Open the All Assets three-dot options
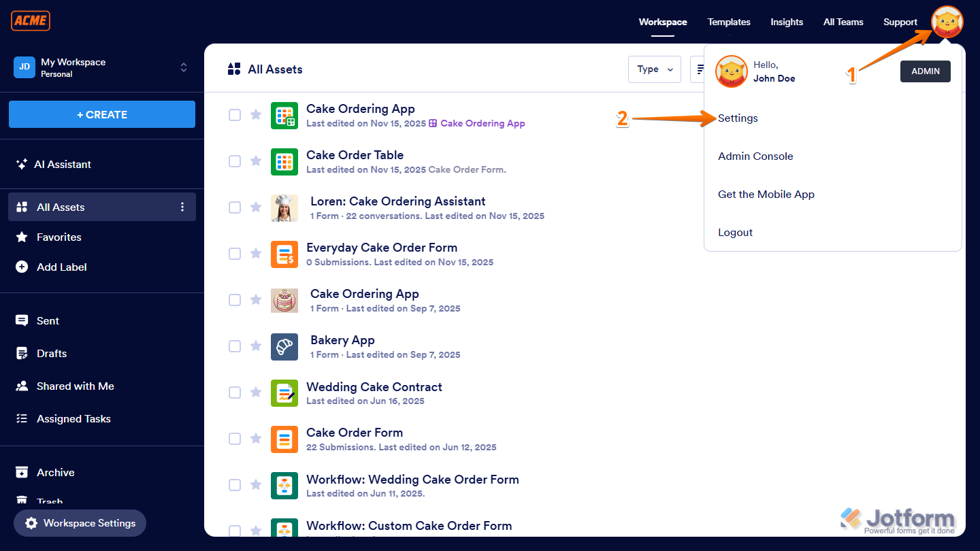Viewport: 980px width, 551px height. (182, 207)
